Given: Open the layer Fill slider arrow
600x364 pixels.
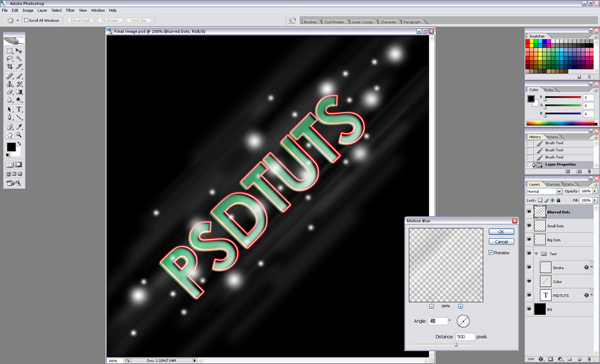Looking at the screenshot, I should click(595, 200).
